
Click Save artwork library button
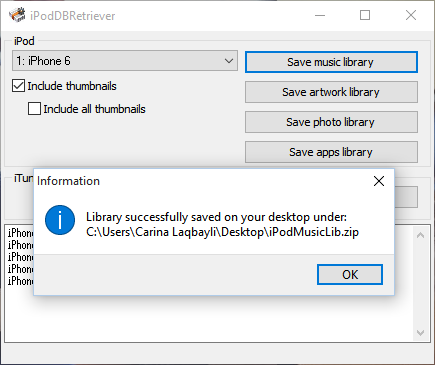[x=331, y=92]
